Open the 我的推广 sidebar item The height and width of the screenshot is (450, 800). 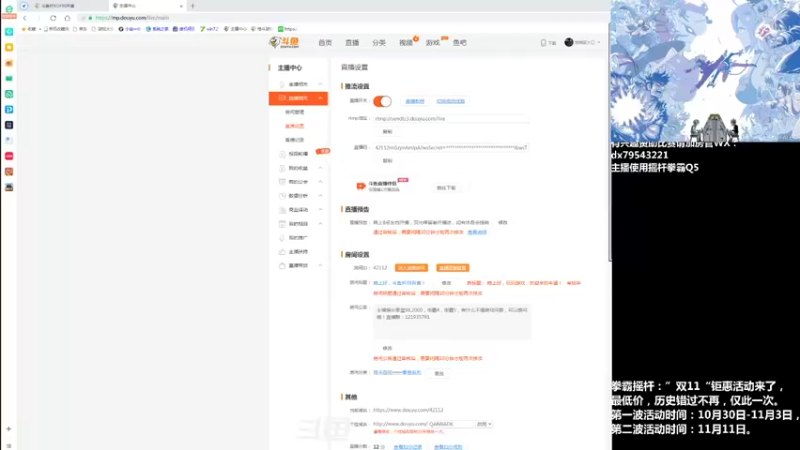(x=298, y=238)
